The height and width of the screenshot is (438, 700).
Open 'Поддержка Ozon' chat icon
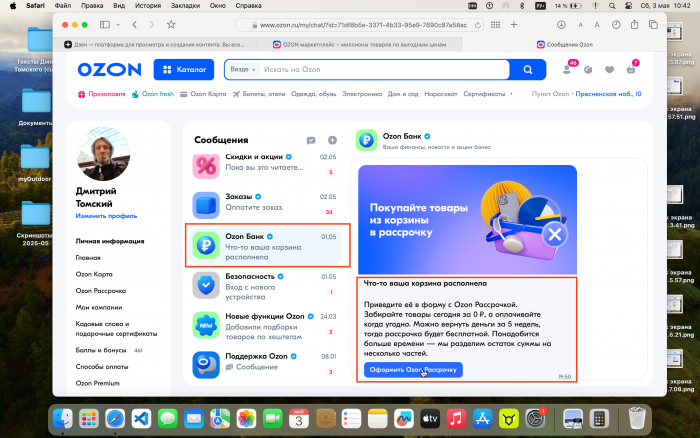point(206,365)
